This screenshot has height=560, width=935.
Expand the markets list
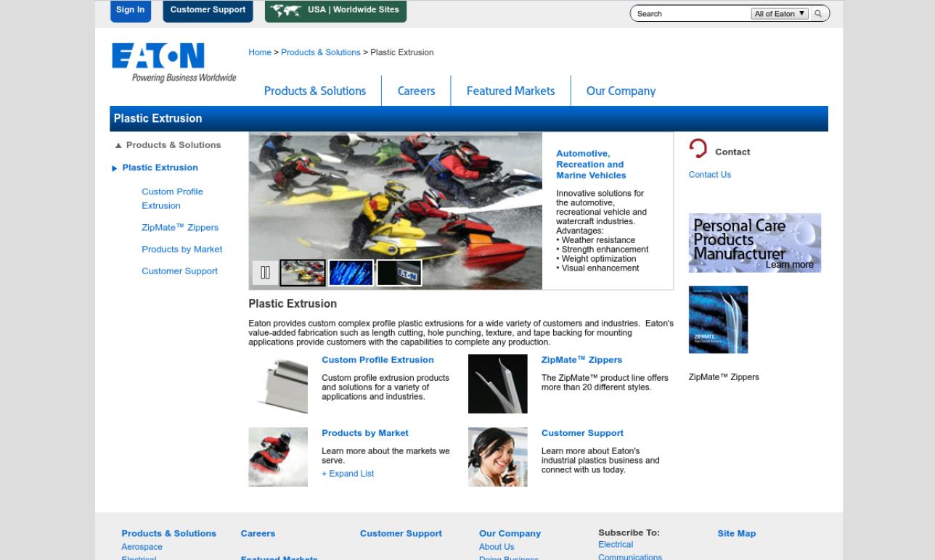(x=348, y=473)
